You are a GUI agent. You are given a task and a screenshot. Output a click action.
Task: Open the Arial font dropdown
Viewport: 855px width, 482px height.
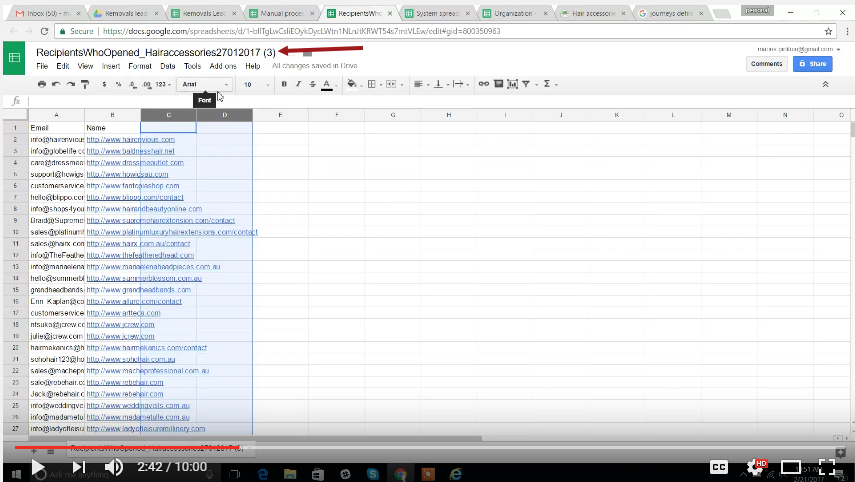click(205, 84)
